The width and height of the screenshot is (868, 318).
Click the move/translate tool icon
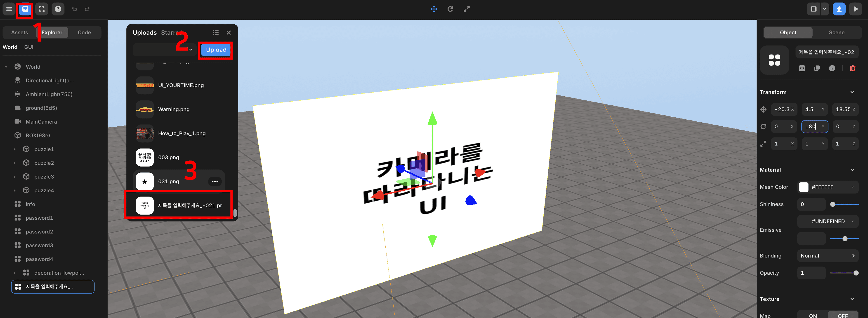(434, 9)
